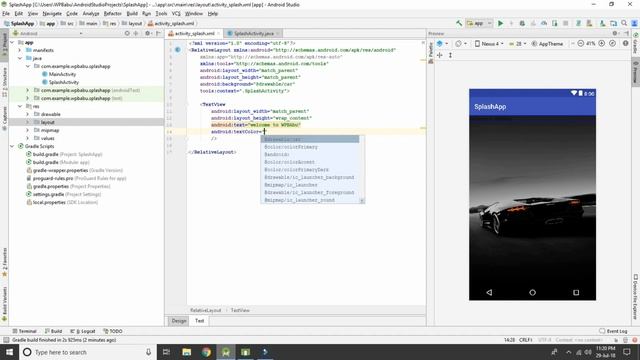Switch to the Design tab
The height and width of the screenshot is (360, 640).
coord(178,321)
